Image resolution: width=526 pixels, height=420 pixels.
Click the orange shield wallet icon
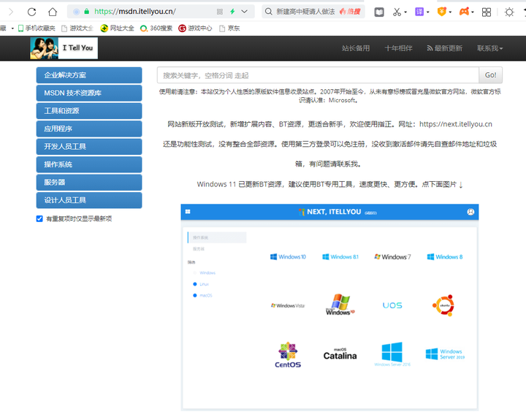coord(442,12)
